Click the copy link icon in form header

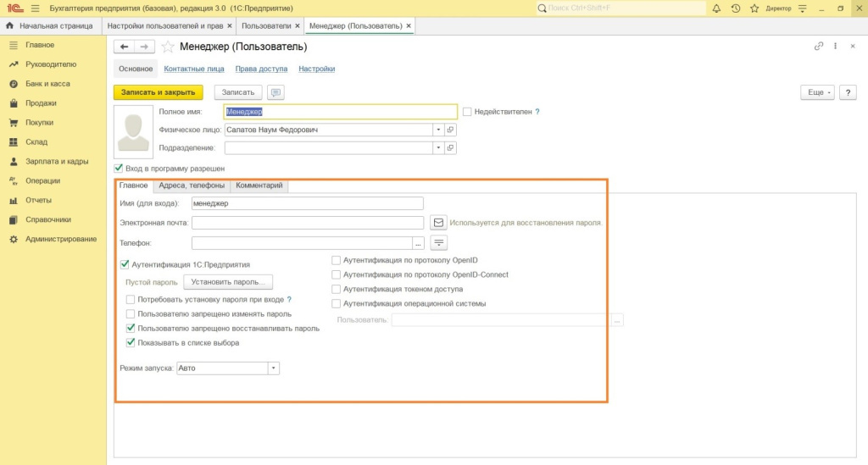pyautogui.click(x=819, y=47)
